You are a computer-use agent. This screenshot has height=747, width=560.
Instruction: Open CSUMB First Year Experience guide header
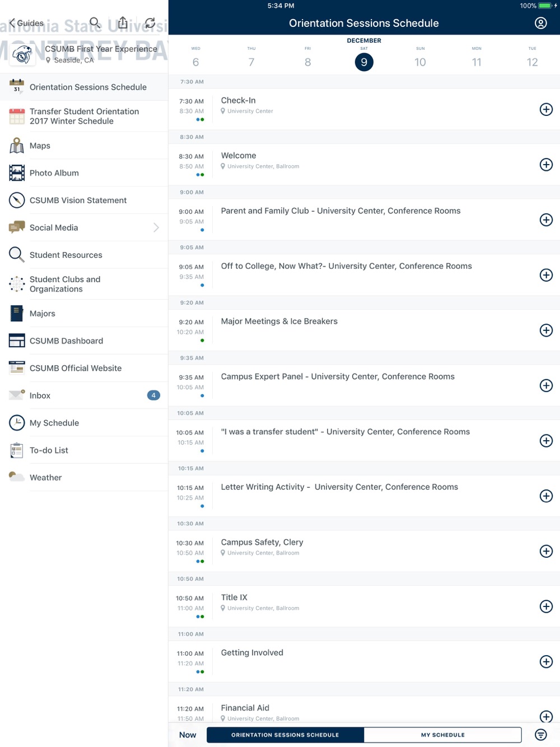(x=84, y=54)
